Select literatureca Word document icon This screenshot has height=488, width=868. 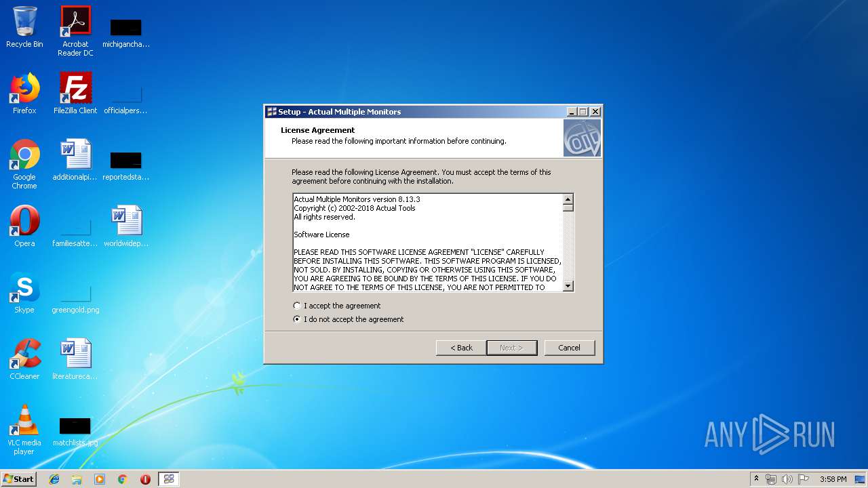75,359
